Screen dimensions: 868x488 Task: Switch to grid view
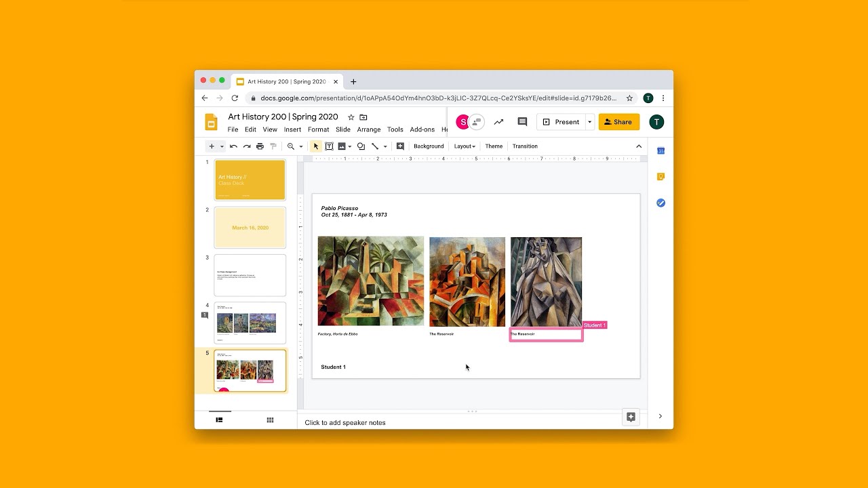(270, 420)
